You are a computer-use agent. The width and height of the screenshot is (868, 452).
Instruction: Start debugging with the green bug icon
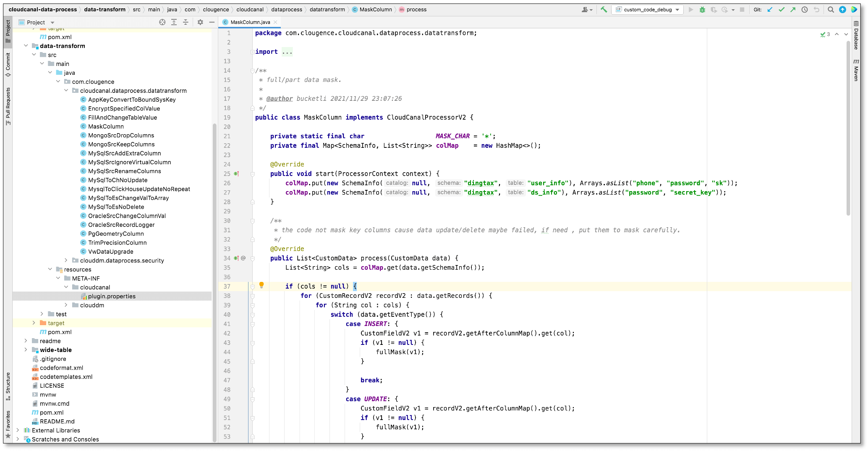pos(702,10)
